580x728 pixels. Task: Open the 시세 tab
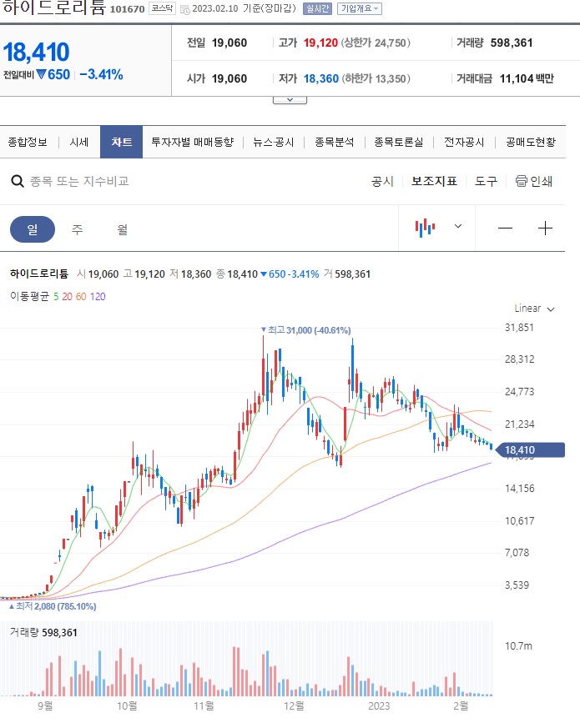pyautogui.click(x=79, y=142)
